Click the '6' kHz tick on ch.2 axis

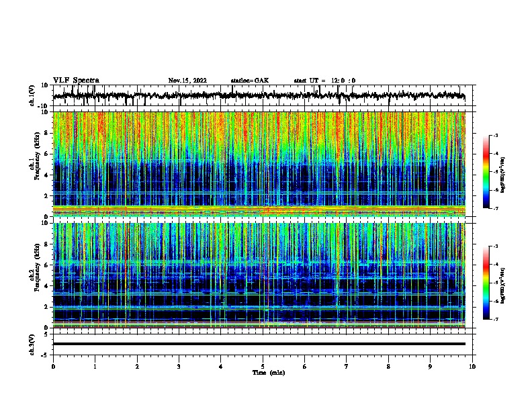click(47, 265)
